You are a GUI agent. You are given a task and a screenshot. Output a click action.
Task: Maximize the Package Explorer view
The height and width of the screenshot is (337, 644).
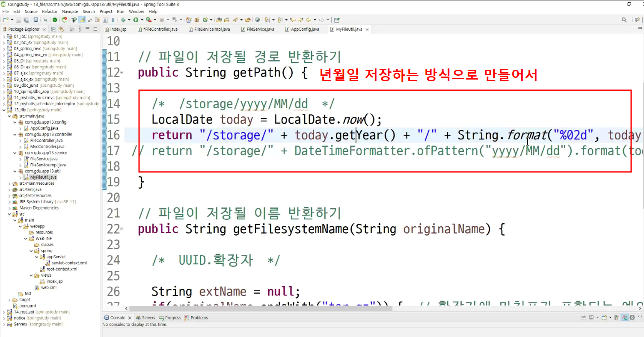(x=95, y=29)
